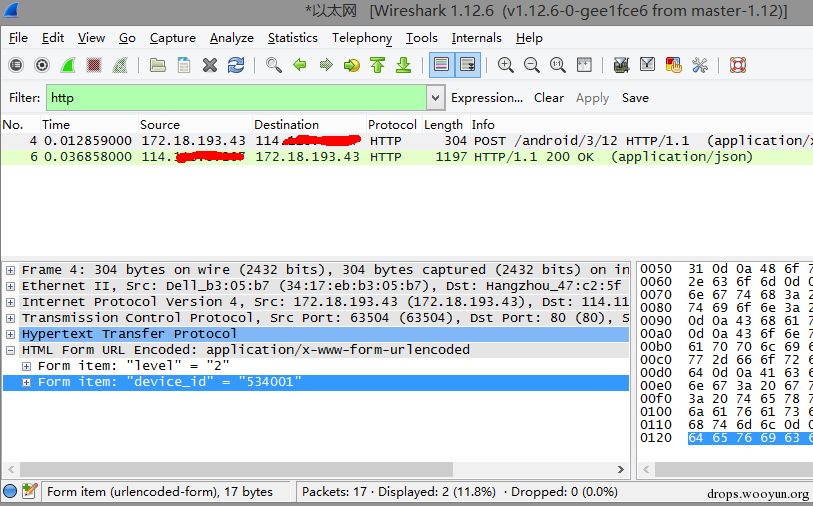
Task: Expand Hypertext Transfer Protocol node
Action: click(10, 334)
